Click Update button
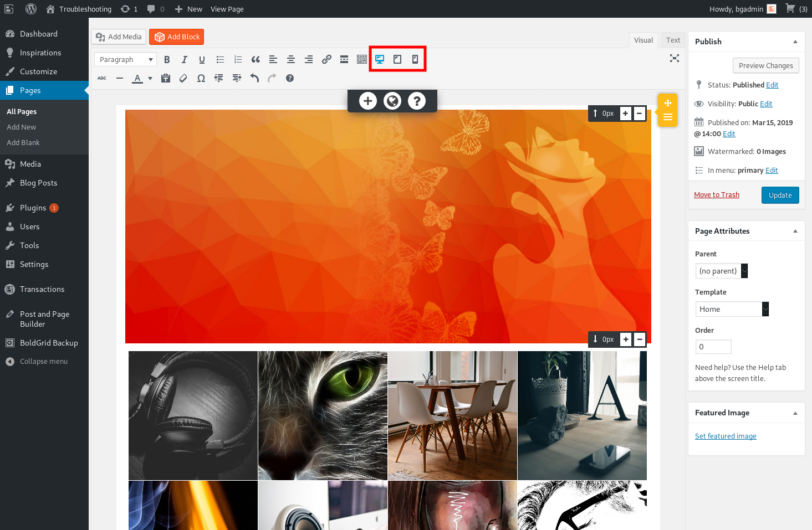This screenshot has height=530, width=812. click(780, 195)
